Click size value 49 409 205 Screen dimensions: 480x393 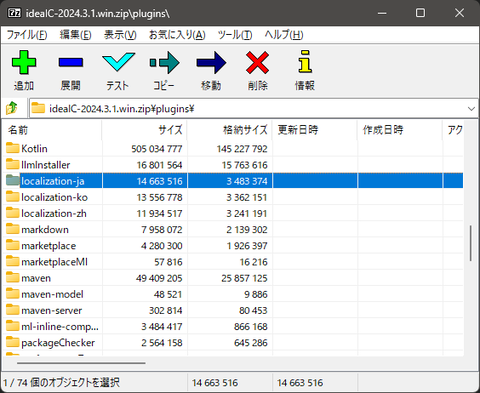click(x=159, y=278)
